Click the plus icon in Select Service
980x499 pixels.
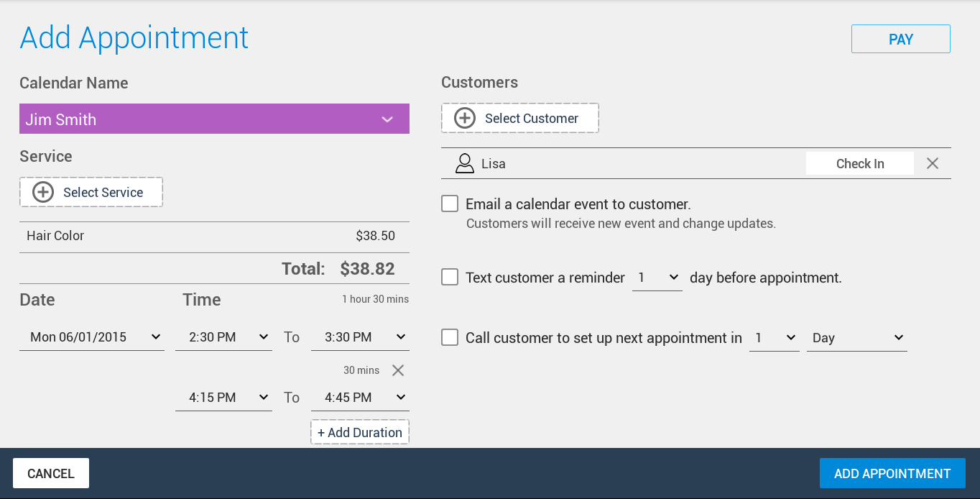(x=43, y=192)
